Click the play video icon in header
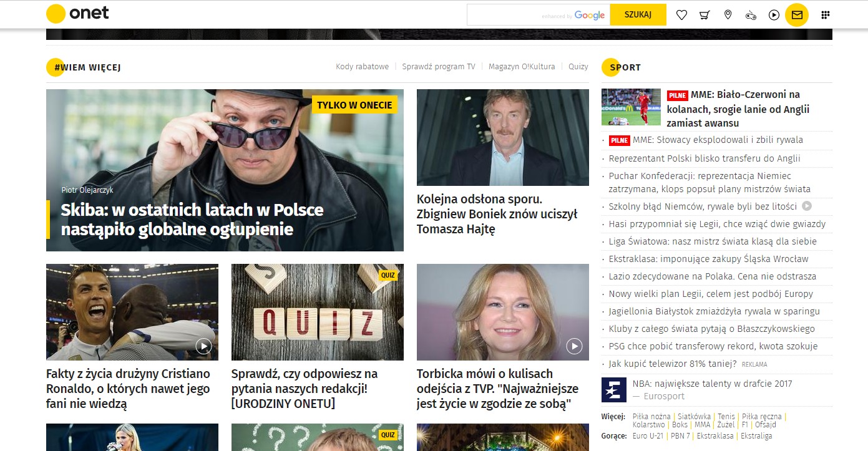Image resolution: width=868 pixels, height=451 pixels. point(774,15)
